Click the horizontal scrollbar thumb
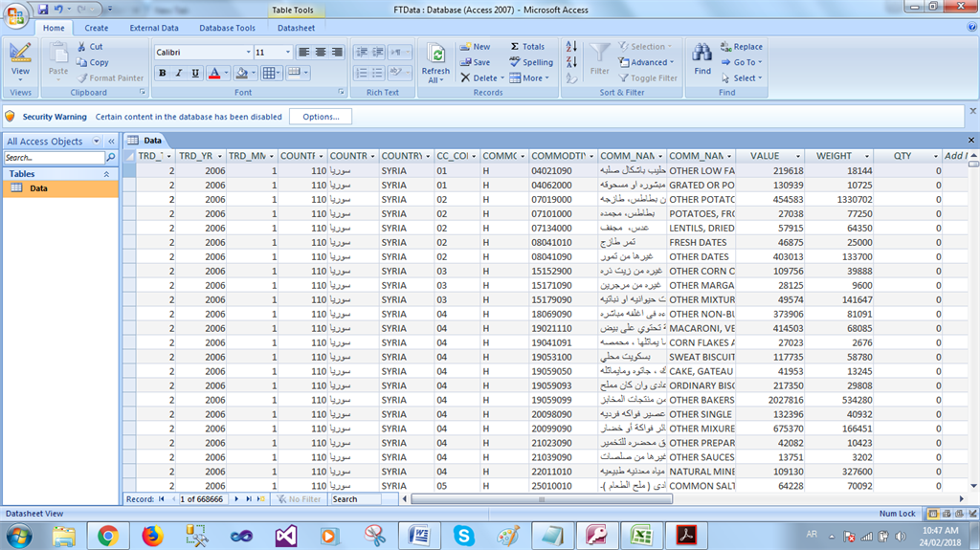980x550 pixels. point(542,498)
